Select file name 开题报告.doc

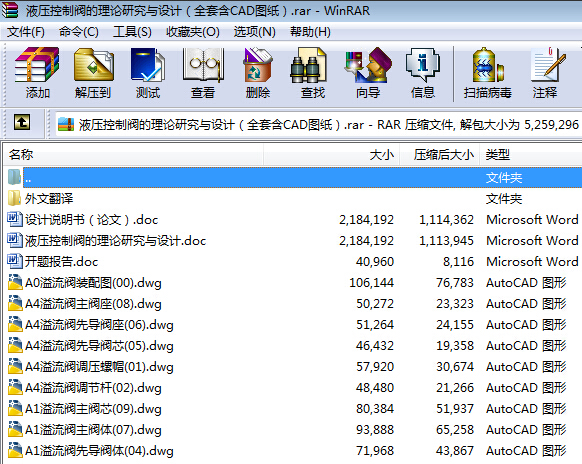click(61, 262)
